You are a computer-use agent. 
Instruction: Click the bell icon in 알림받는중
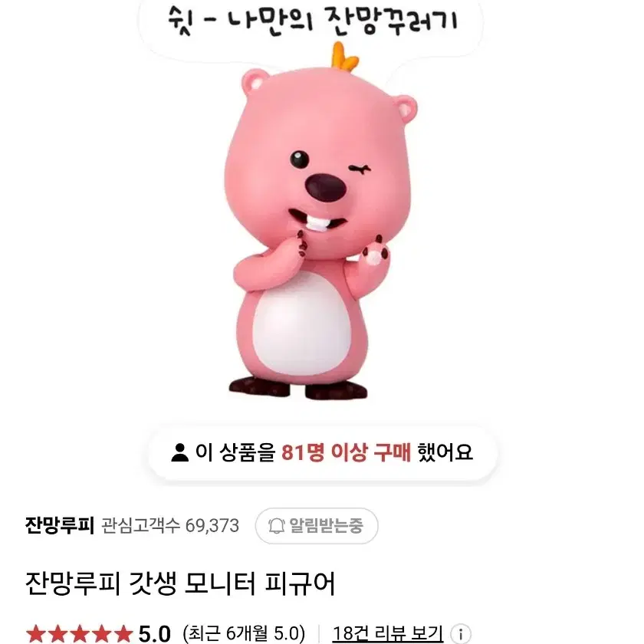pos(277,526)
